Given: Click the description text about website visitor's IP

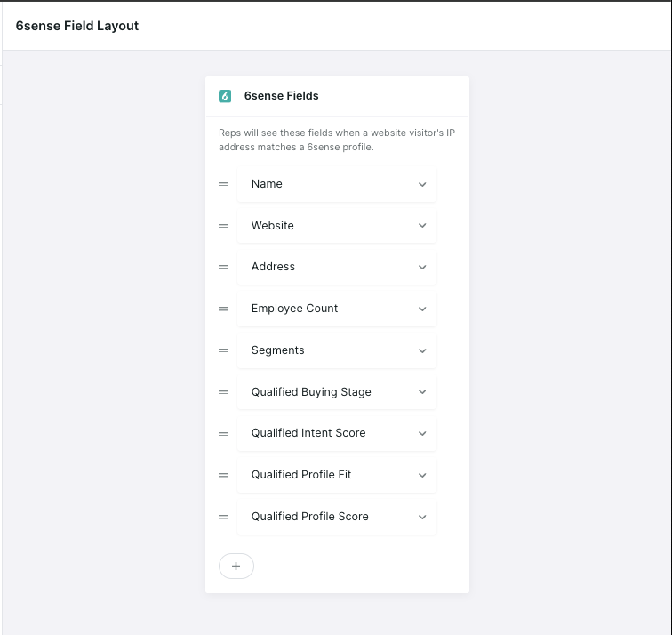Looking at the screenshot, I should point(336,140).
